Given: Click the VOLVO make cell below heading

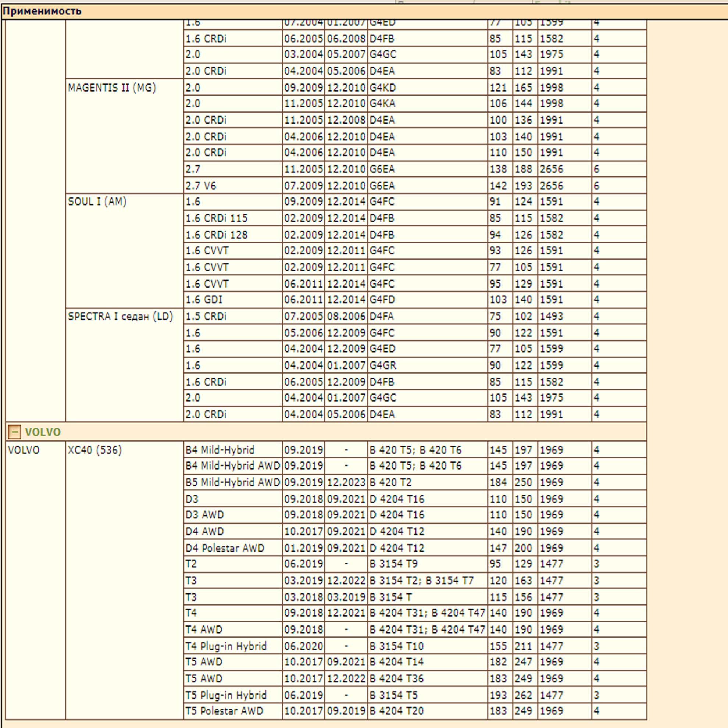Looking at the screenshot, I should click(24, 450).
